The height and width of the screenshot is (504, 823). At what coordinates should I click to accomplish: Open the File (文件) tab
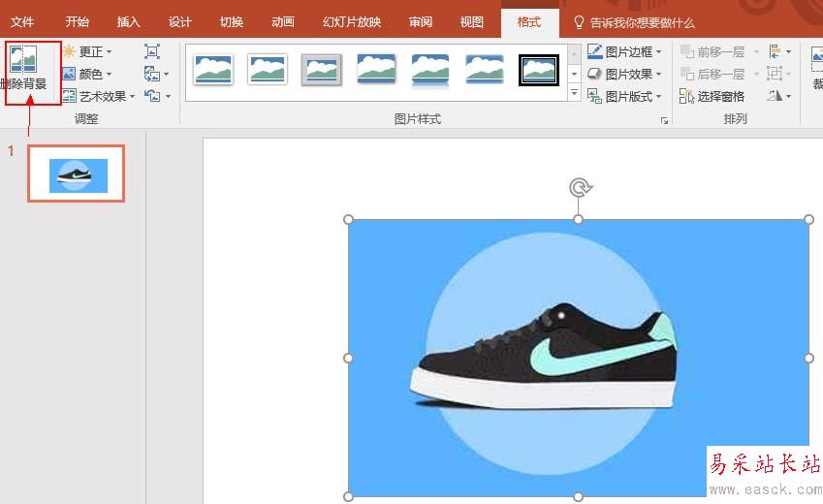click(22, 22)
